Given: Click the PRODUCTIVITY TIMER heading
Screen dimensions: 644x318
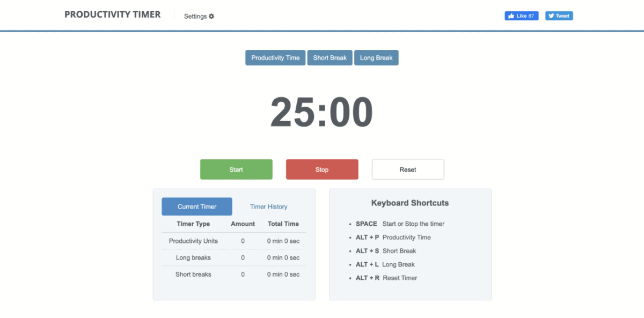Looking at the screenshot, I should click(112, 14).
